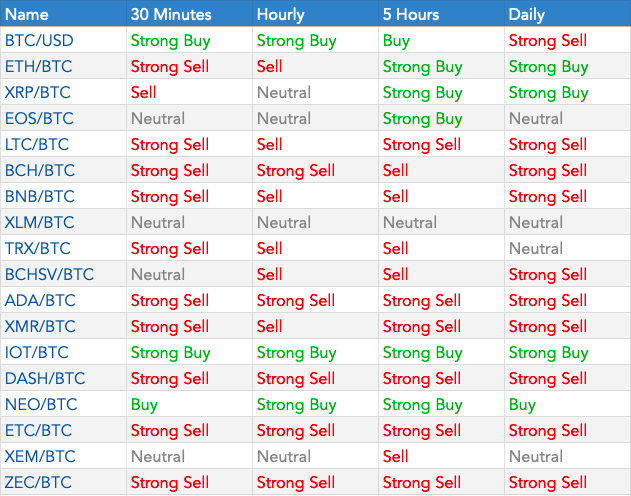Sort by the Name column header
The width and height of the screenshot is (631, 496).
[27, 14]
